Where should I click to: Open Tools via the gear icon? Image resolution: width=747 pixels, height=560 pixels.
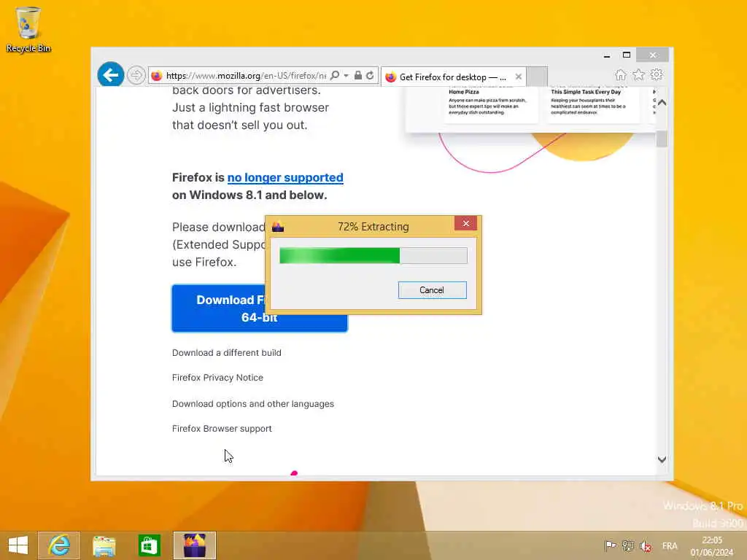click(657, 75)
